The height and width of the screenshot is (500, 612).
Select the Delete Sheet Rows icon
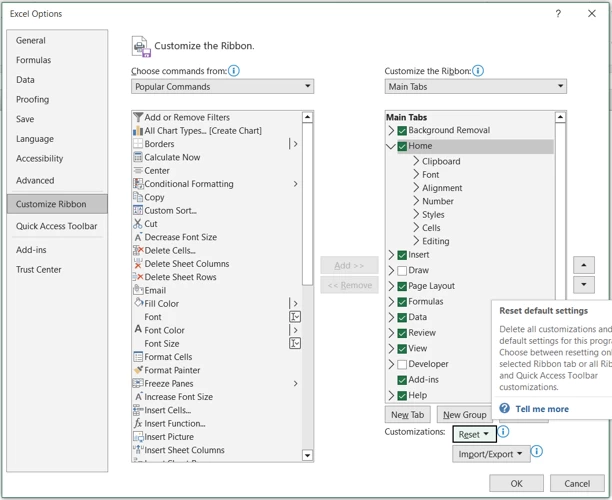[x=138, y=277]
